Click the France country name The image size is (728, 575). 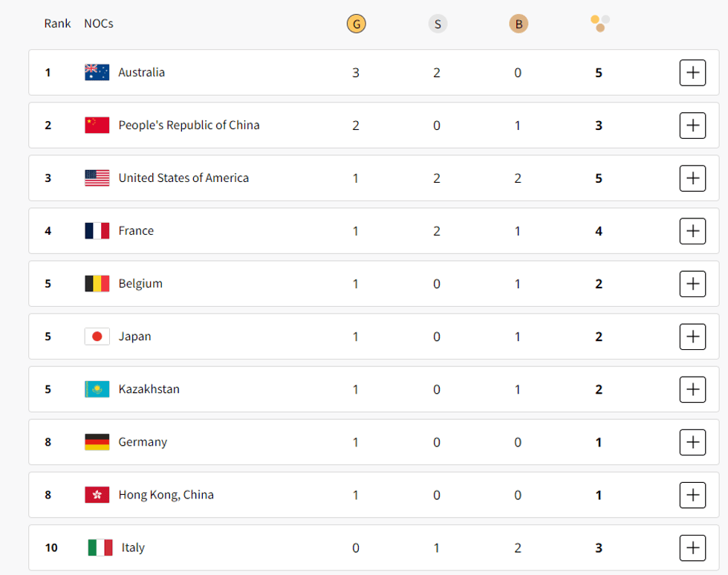tap(136, 231)
